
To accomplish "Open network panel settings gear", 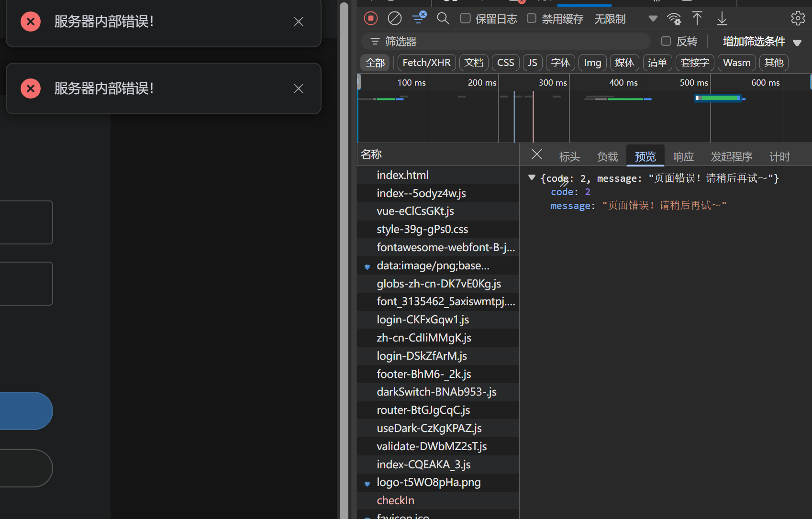I will [x=798, y=19].
